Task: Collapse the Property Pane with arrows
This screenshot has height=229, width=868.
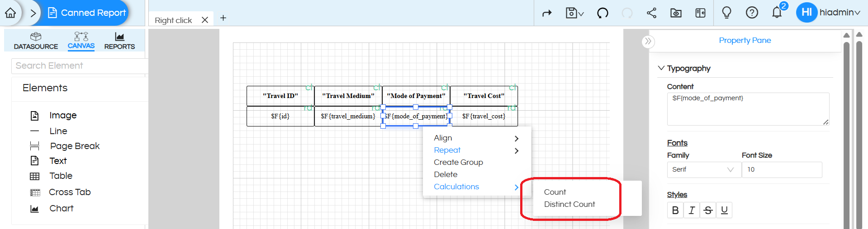Action: [x=648, y=41]
